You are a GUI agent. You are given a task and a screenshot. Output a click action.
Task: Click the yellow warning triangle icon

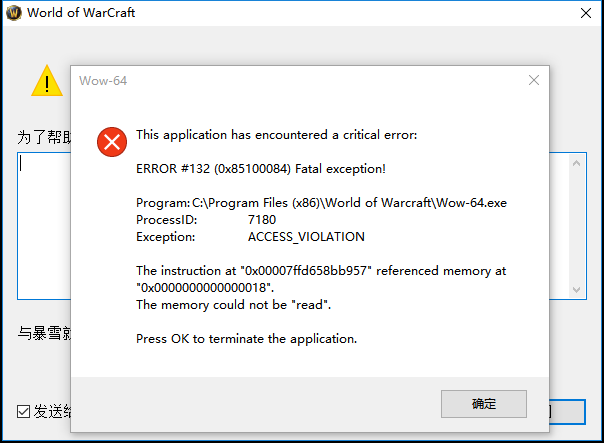47,81
